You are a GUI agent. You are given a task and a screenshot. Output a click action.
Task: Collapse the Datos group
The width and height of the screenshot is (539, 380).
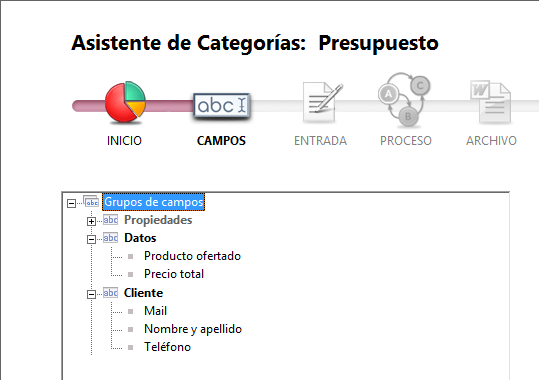[x=91, y=239]
